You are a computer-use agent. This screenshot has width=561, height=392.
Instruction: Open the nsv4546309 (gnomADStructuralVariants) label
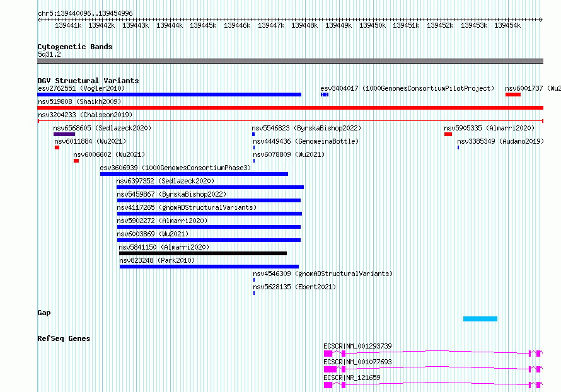323,274
